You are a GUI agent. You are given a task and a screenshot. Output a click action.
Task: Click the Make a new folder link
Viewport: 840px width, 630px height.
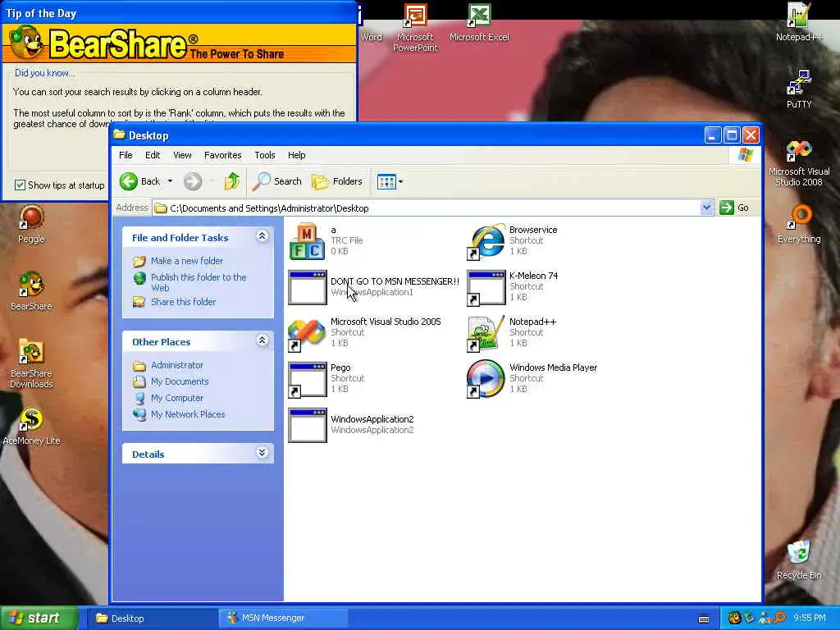click(x=187, y=261)
